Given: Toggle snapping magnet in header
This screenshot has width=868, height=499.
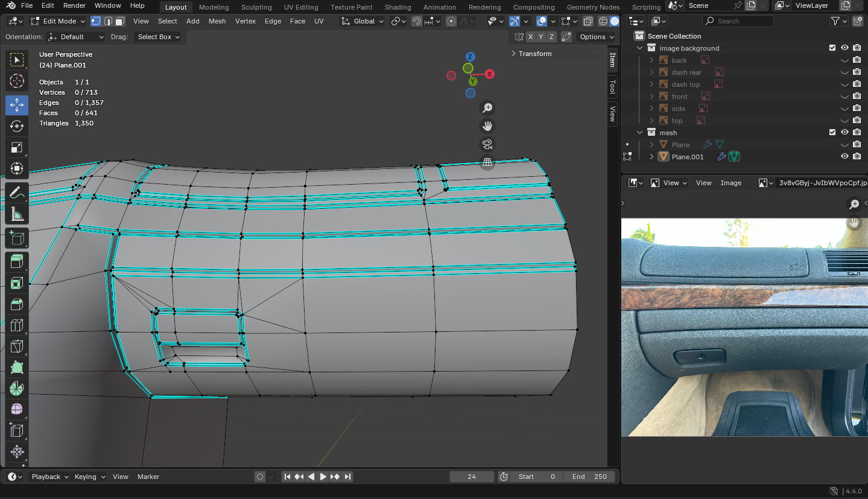Looking at the screenshot, I should (x=417, y=21).
